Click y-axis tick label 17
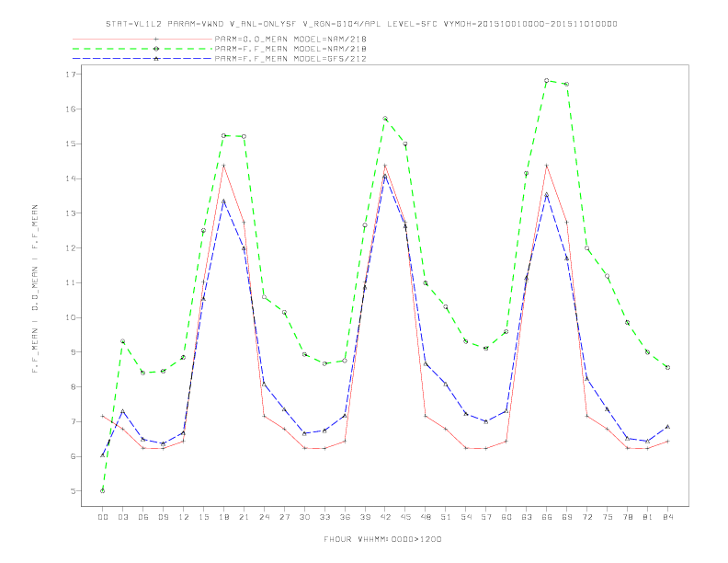Screen dimensions: 728x563 pos(71,75)
